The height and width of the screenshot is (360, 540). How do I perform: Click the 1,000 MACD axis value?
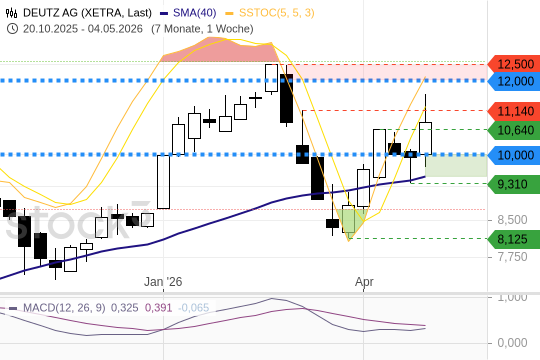(512, 297)
